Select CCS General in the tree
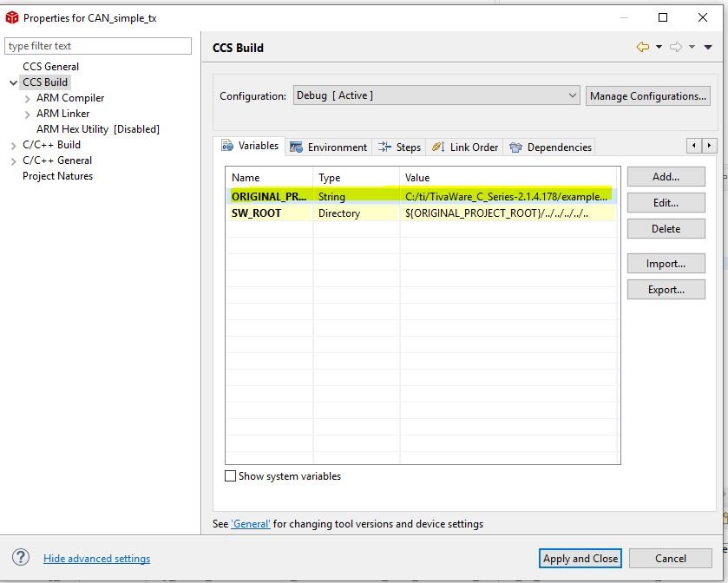This screenshot has width=728, height=583. coord(50,67)
